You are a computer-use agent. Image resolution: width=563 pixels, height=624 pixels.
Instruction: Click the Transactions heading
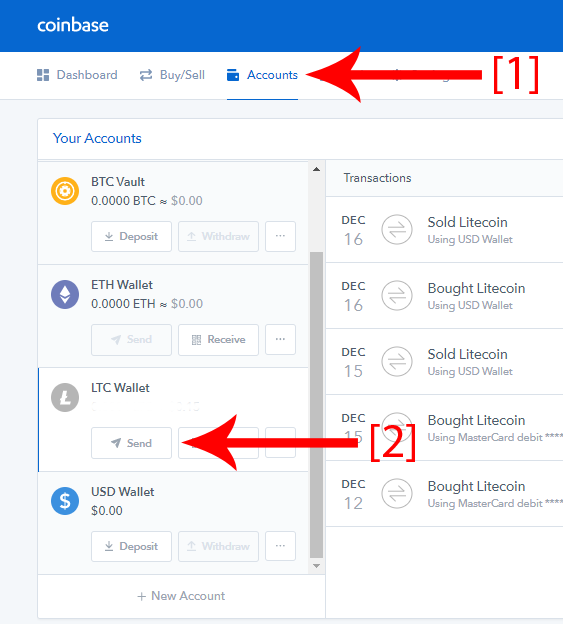377,178
